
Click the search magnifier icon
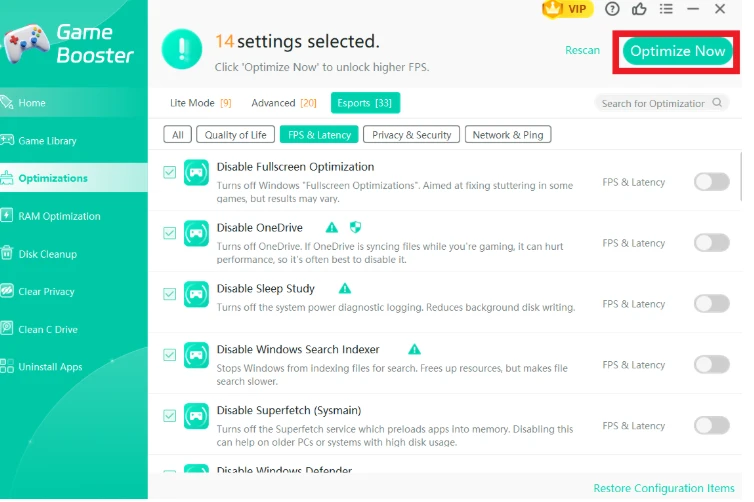717,102
